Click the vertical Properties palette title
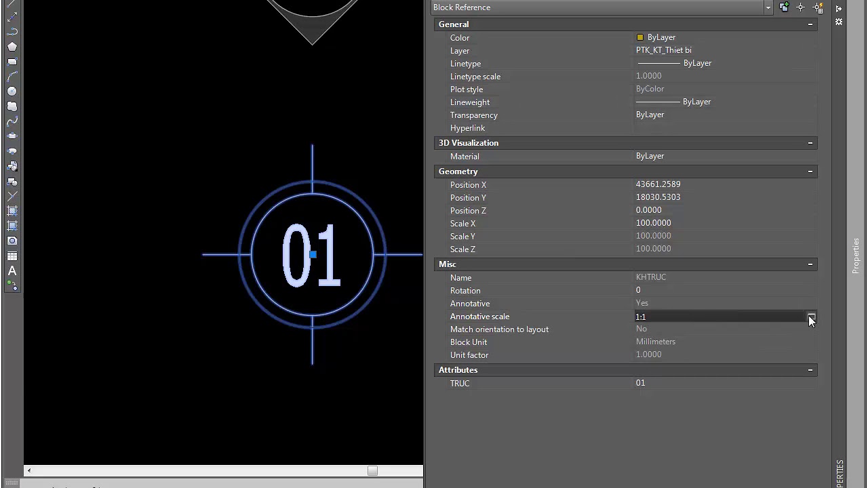Screen dimensions: 868x488 pyautogui.click(x=856, y=256)
